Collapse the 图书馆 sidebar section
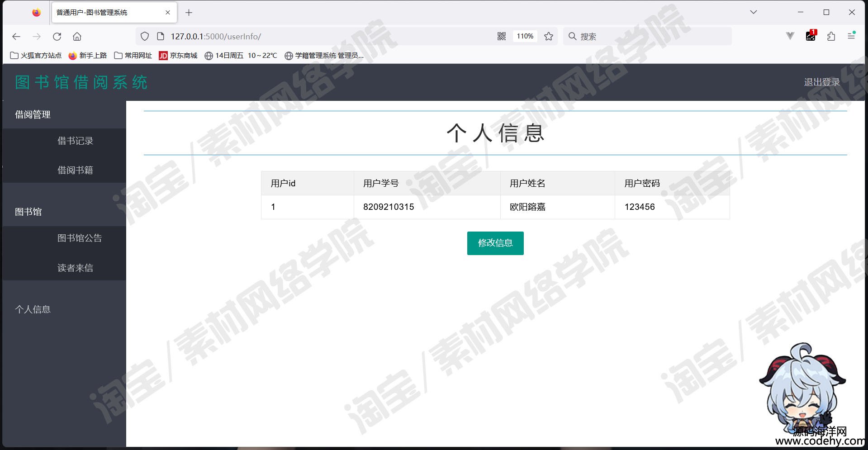Image resolution: width=868 pixels, height=450 pixels. pos(64,212)
